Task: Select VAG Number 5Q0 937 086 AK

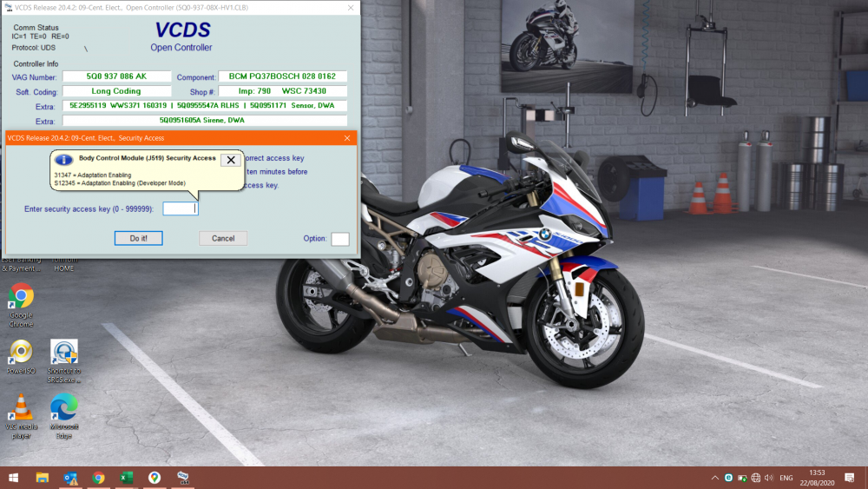Action: [x=117, y=76]
